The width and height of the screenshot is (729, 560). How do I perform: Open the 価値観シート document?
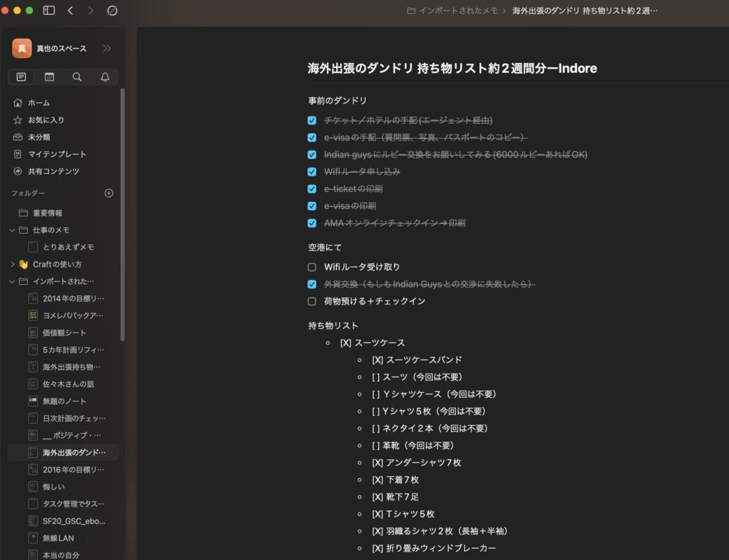64,332
